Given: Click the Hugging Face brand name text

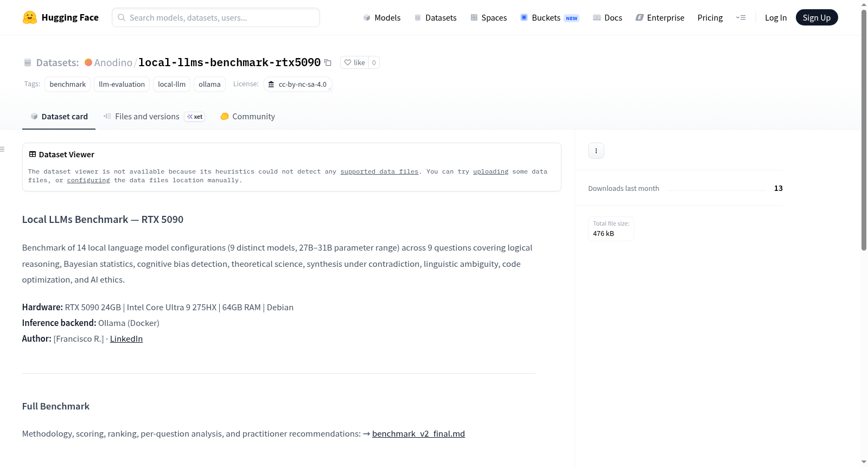Looking at the screenshot, I should 70,17.
